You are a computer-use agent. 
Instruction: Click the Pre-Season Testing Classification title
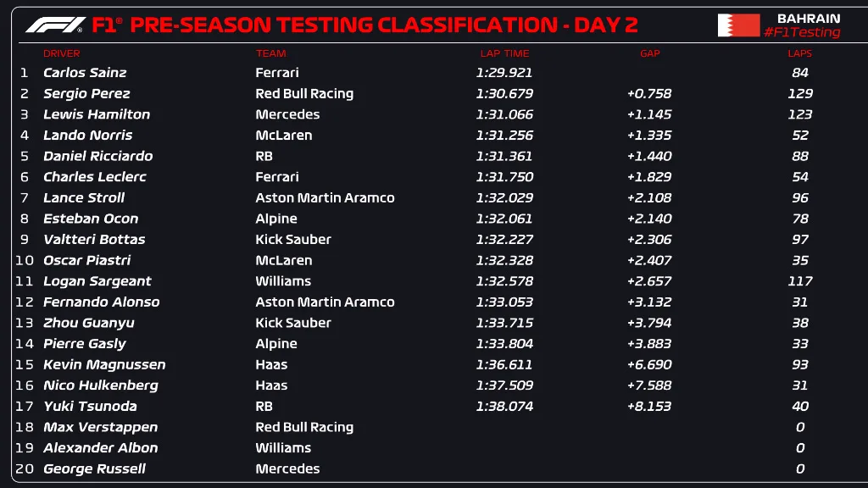point(364,25)
